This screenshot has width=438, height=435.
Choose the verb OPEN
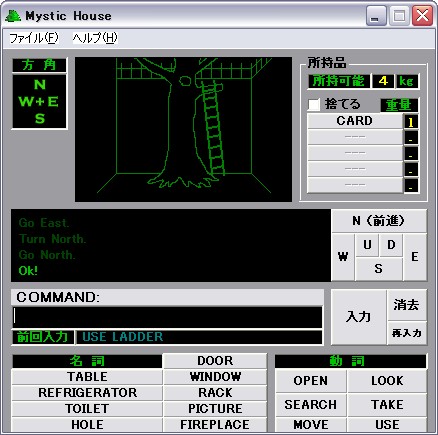point(311,381)
